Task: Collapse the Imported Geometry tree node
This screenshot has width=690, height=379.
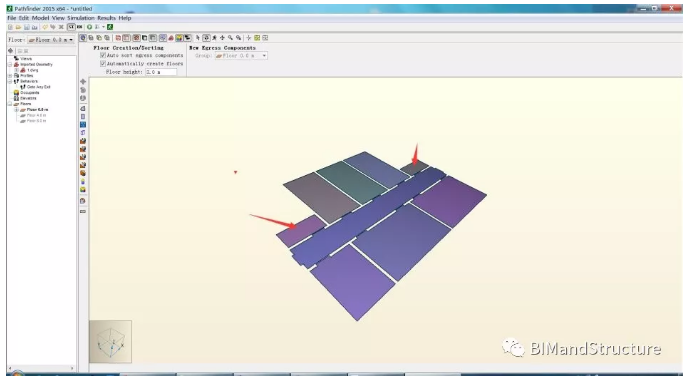Action: [10, 65]
